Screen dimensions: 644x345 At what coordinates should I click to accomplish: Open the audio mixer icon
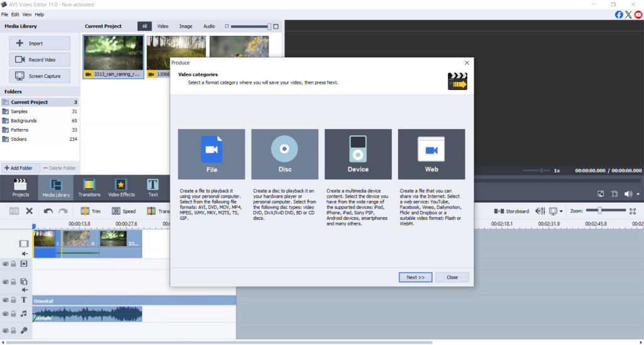[540, 211]
